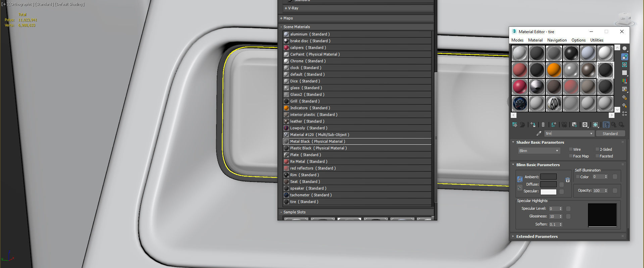The width and height of the screenshot is (644, 268).
Task: Toggle the Show End Result icon
Action: (606, 125)
